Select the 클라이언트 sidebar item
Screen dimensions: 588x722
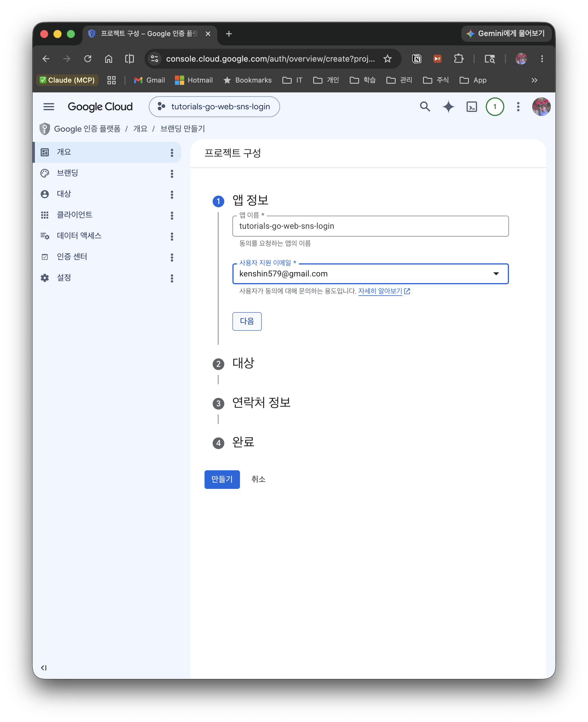107,215
